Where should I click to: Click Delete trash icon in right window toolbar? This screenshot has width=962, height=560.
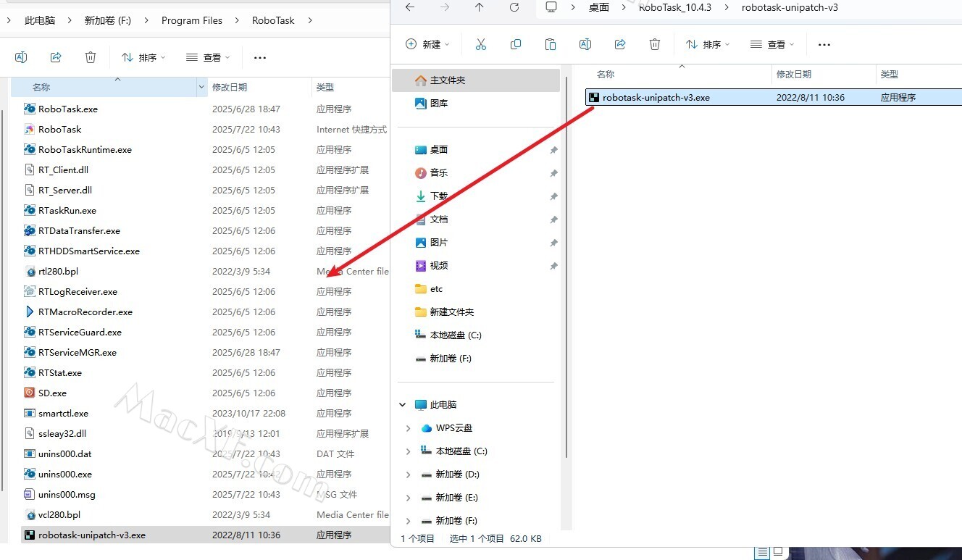[x=655, y=44]
